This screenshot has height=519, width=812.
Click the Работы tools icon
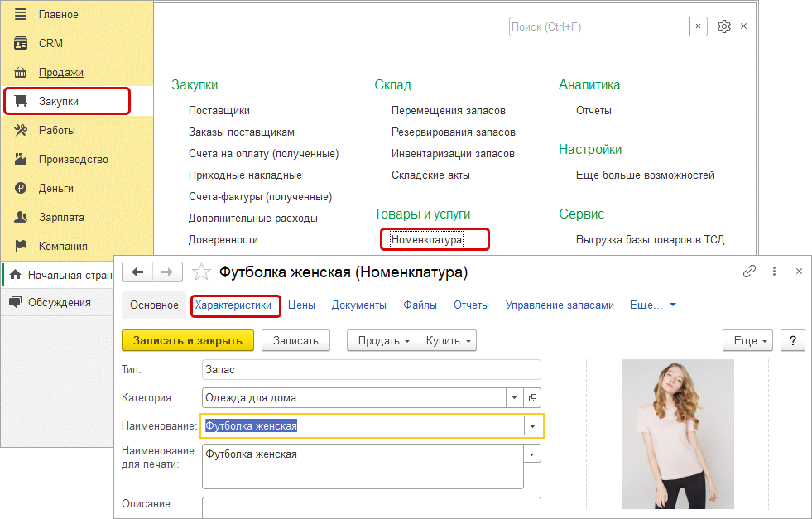(x=20, y=130)
